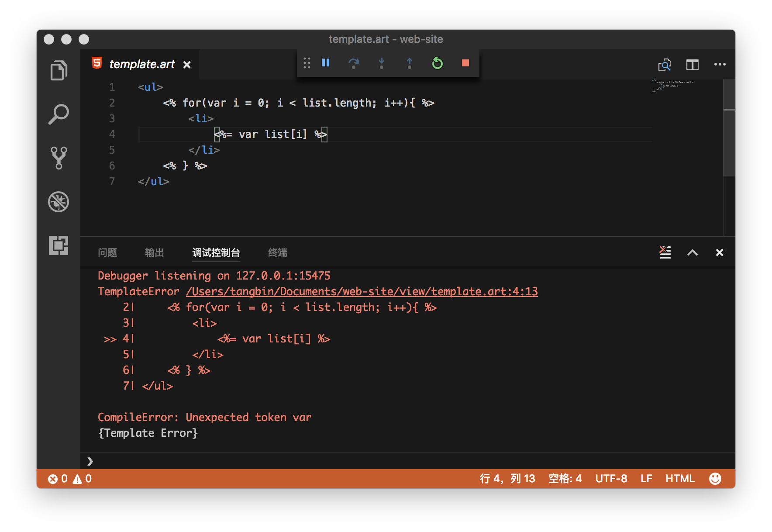
Task: Click the Step Into debug arrow
Action: coord(382,63)
